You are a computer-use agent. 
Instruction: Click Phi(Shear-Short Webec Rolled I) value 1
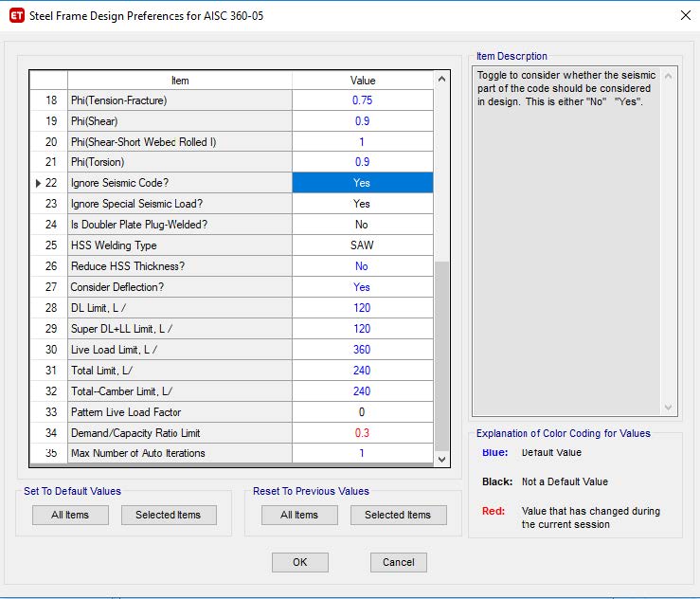click(x=363, y=142)
